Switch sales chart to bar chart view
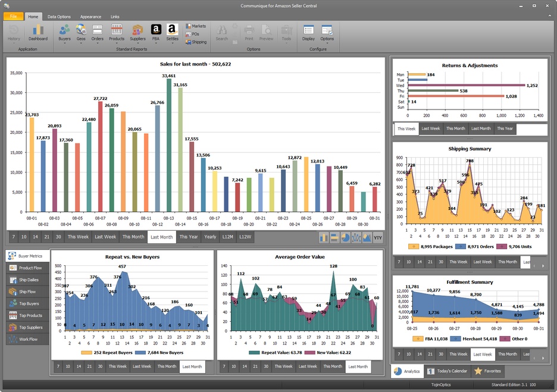Viewport: 557px width, 392px height. (324, 237)
